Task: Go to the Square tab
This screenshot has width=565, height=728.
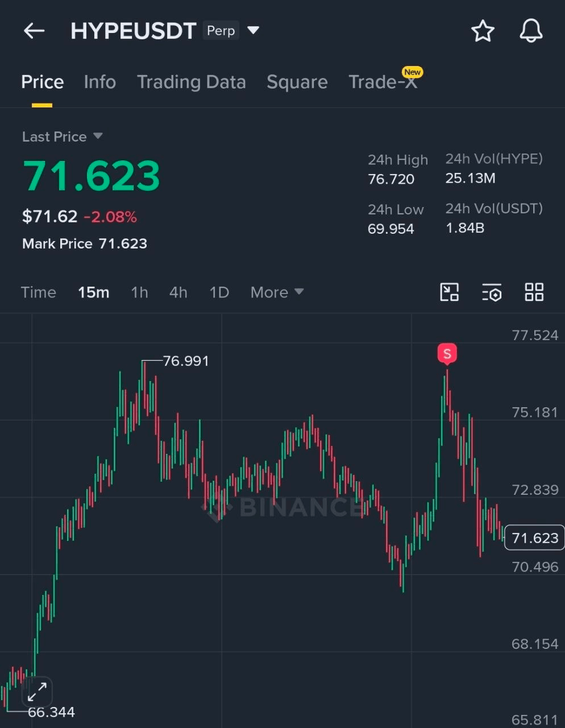Action: point(297,82)
